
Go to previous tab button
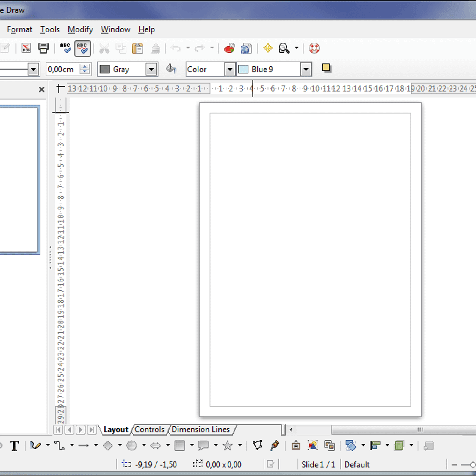coord(70,430)
